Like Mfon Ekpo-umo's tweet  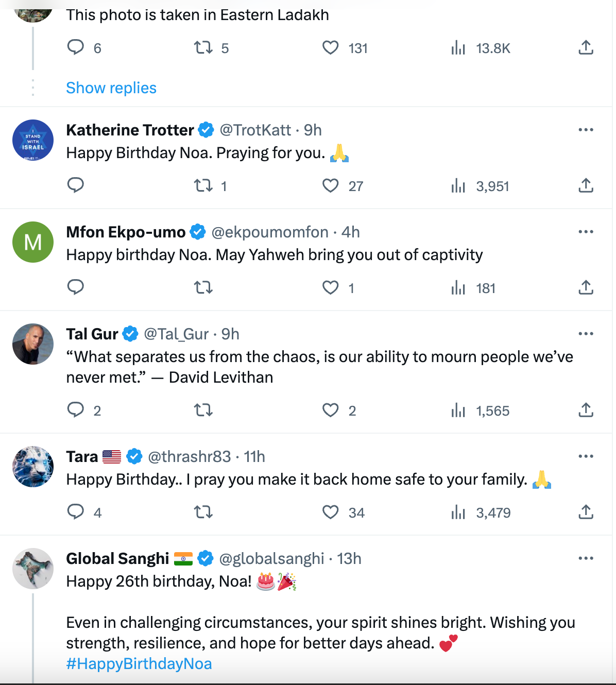click(331, 287)
